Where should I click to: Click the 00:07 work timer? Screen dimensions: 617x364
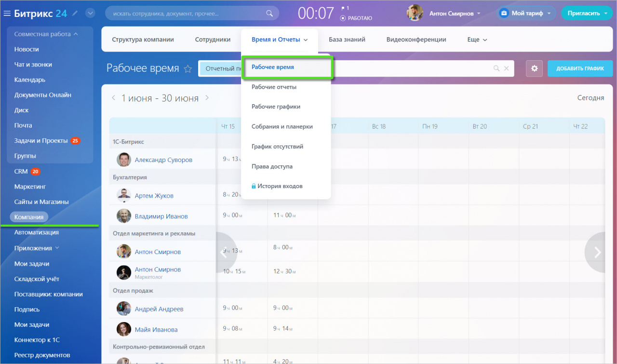pyautogui.click(x=316, y=13)
